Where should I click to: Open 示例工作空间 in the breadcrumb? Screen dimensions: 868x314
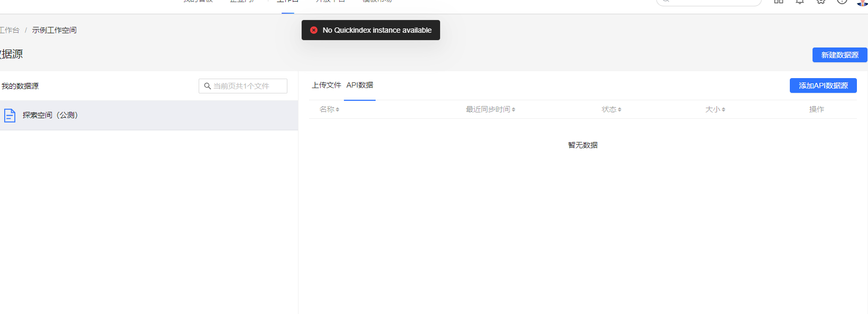pyautogui.click(x=54, y=30)
